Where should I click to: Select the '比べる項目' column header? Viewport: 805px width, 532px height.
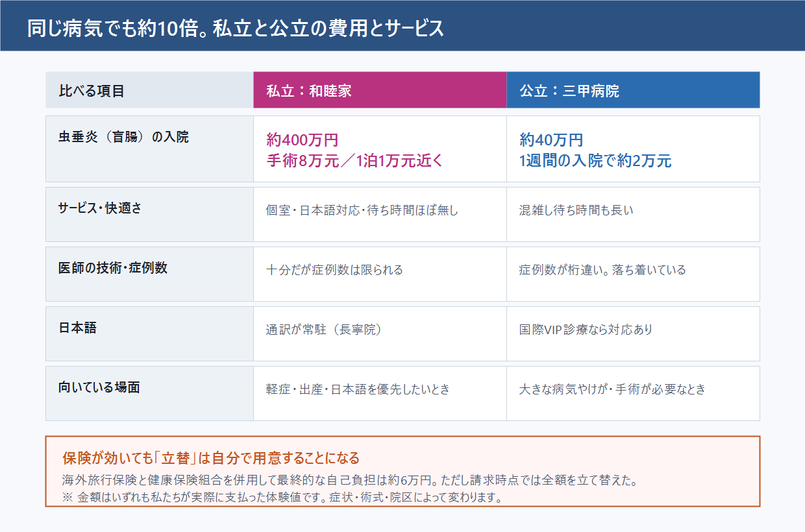(x=149, y=90)
